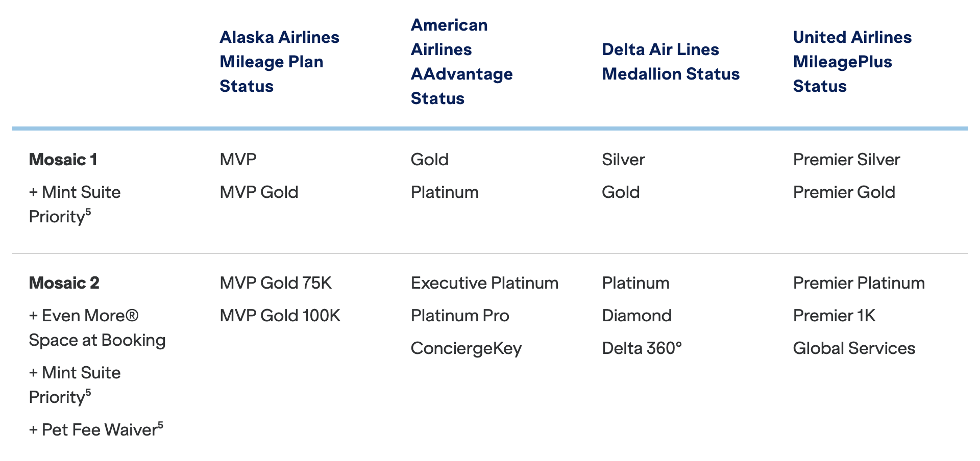Select the Platinum Pro entry
This screenshot has width=980, height=461.
[x=460, y=316]
